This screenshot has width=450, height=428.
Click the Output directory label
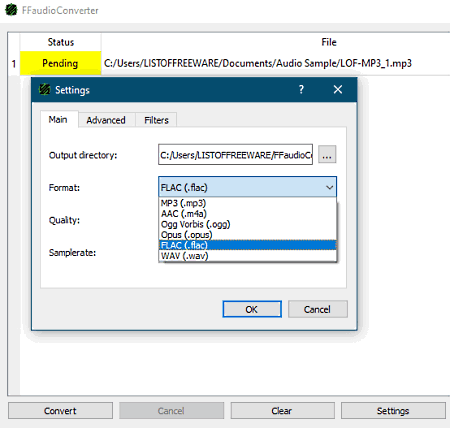[83, 155]
